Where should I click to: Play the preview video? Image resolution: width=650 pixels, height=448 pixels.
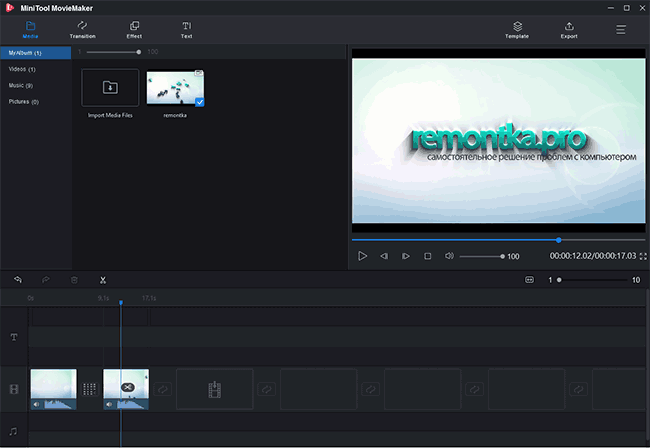[362, 256]
